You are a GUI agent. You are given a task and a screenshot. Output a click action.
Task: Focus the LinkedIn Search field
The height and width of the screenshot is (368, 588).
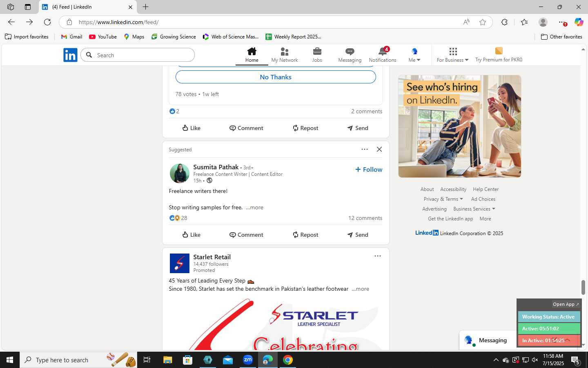click(x=138, y=55)
